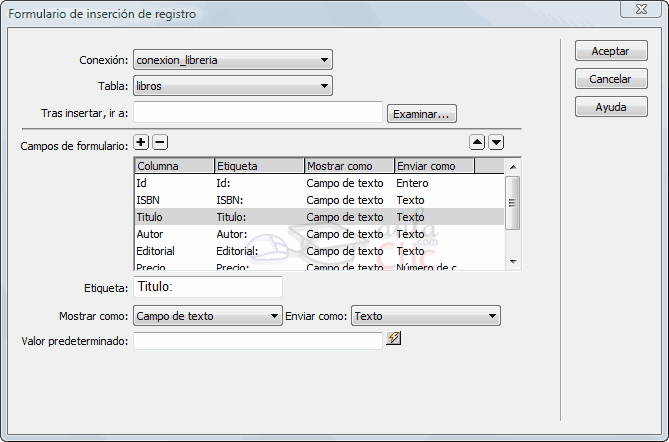Click the field list scrollbar thumb
The width and height of the screenshot is (669, 442).
[x=513, y=203]
